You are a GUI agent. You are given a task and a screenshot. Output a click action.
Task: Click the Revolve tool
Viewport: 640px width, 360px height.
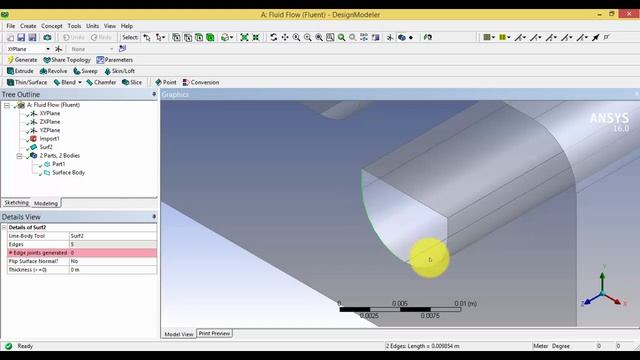pos(53,71)
